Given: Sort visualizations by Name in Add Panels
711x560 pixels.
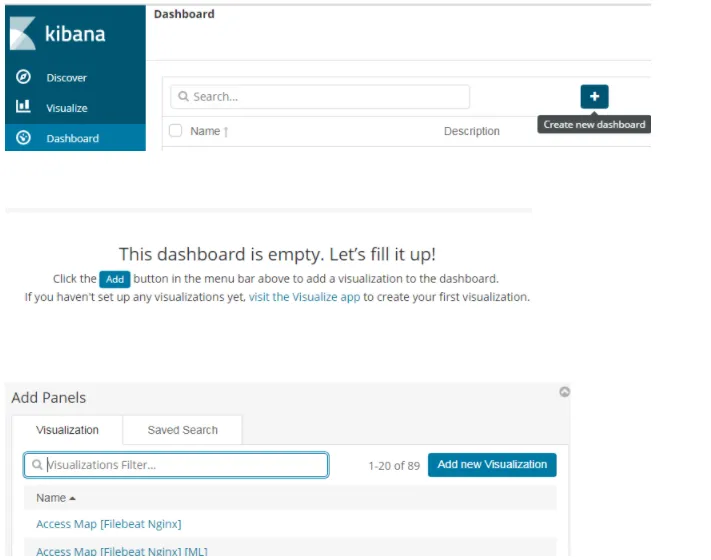Looking at the screenshot, I should point(55,498).
